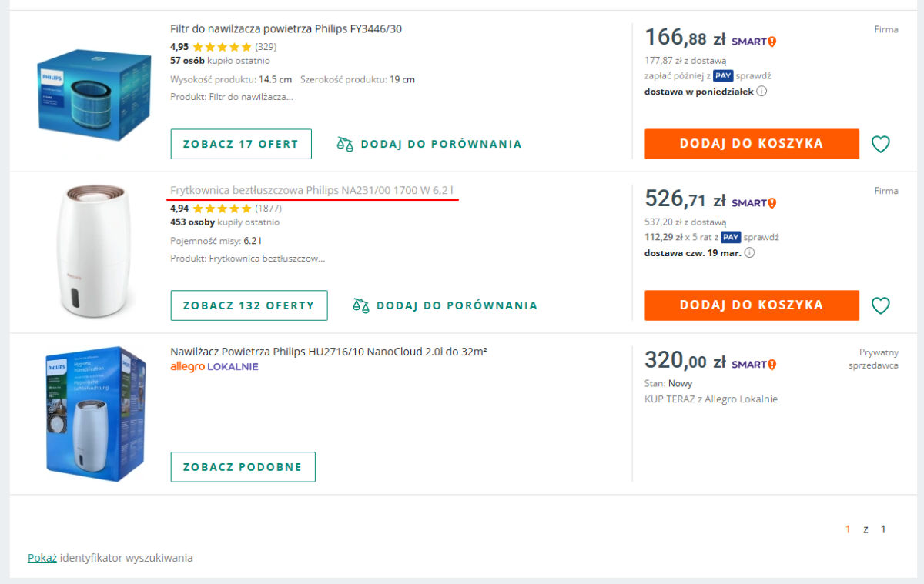Add the 166,88 zł filter to cart
Viewport: 924px width, 584px height.
pos(752,144)
